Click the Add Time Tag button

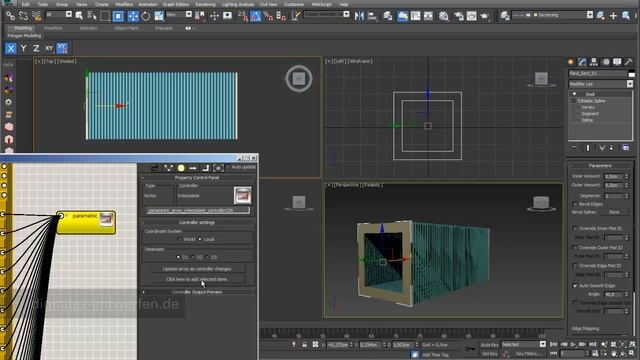tap(435, 355)
